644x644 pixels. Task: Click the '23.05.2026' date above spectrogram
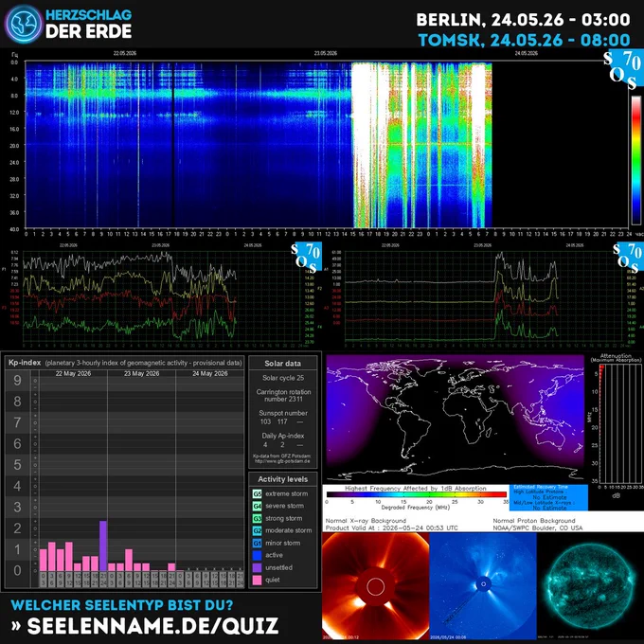pyautogui.click(x=326, y=53)
